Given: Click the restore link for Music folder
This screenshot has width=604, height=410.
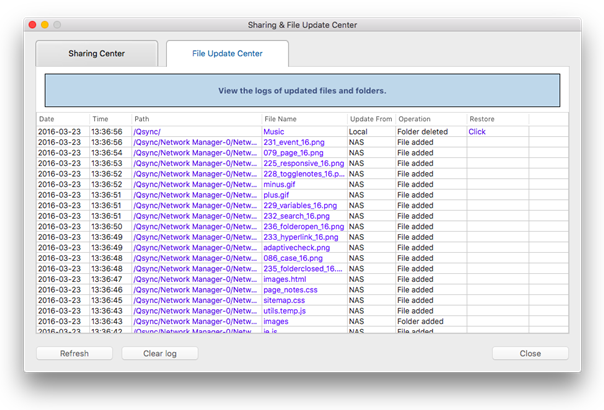Looking at the screenshot, I should [477, 132].
